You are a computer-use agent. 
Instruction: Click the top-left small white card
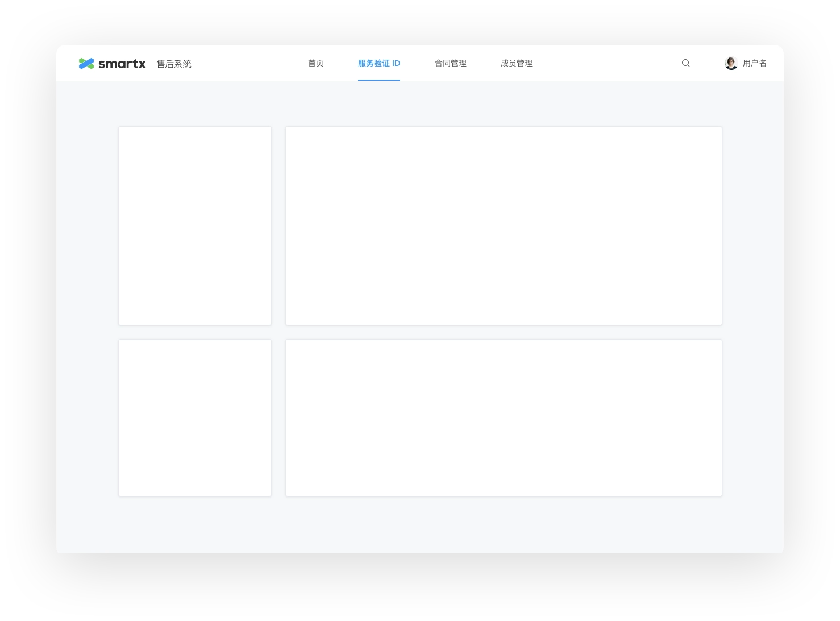(x=195, y=226)
